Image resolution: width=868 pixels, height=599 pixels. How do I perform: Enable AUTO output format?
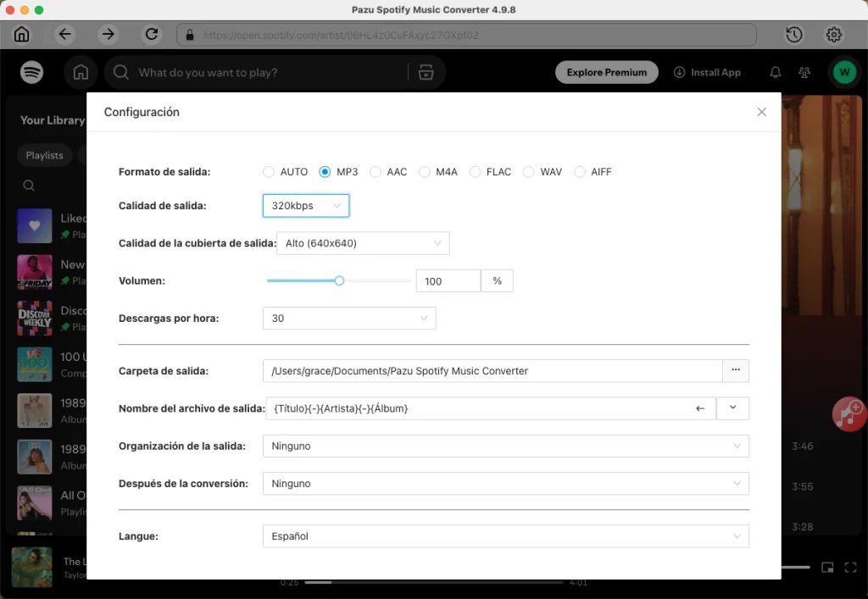[x=268, y=171]
